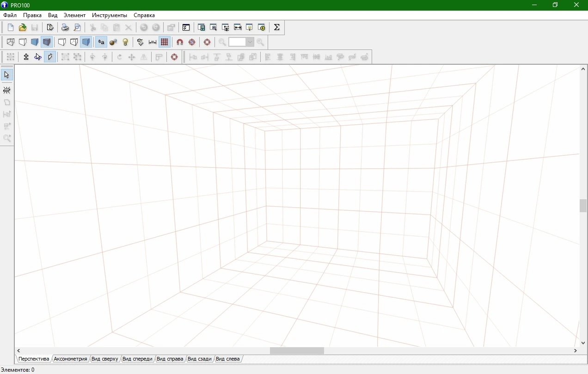
Task: Switch to the Вид сверху tab
Action: [105, 359]
